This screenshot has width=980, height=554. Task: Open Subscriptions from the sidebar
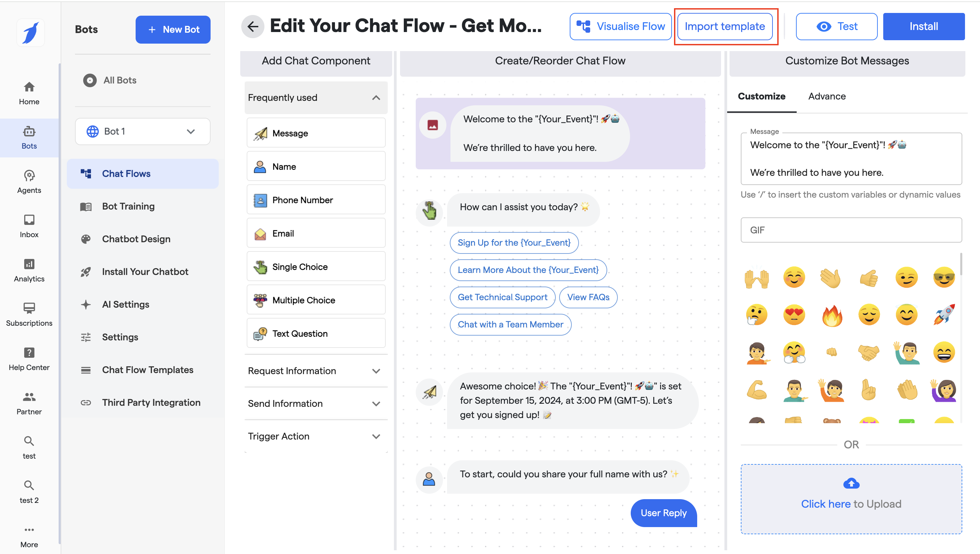(x=29, y=314)
